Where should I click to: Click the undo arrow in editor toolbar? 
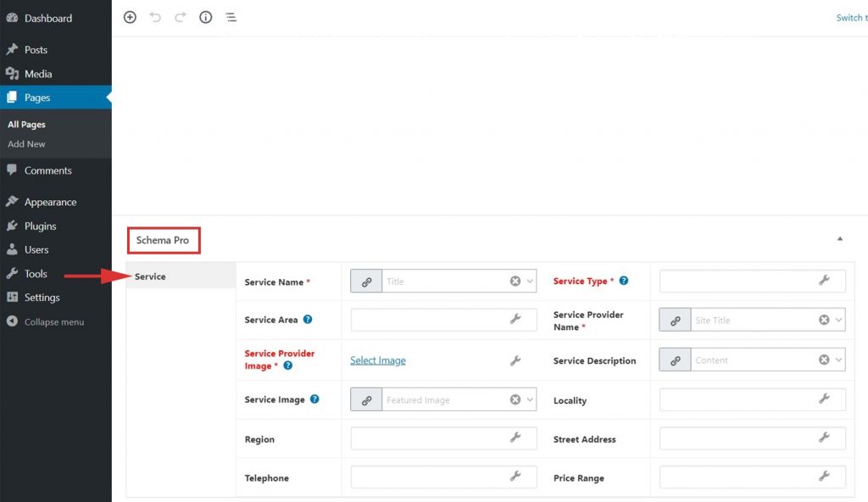coord(155,17)
